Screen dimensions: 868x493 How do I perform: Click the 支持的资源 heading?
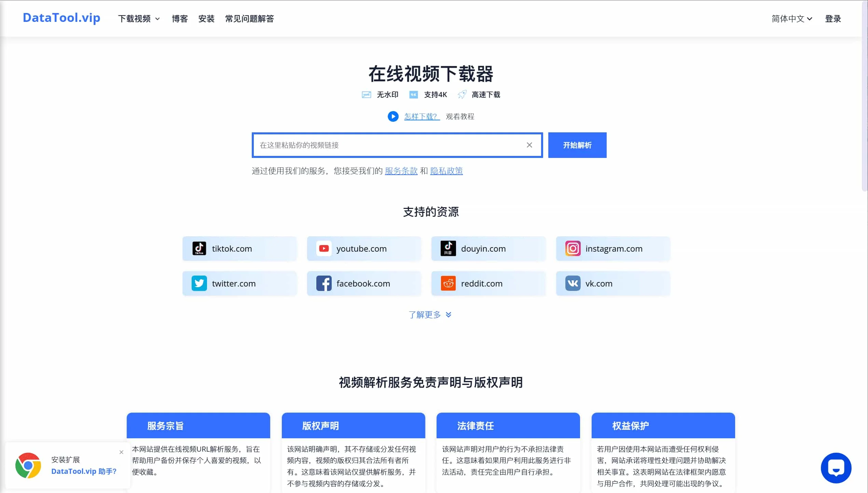click(431, 212)
